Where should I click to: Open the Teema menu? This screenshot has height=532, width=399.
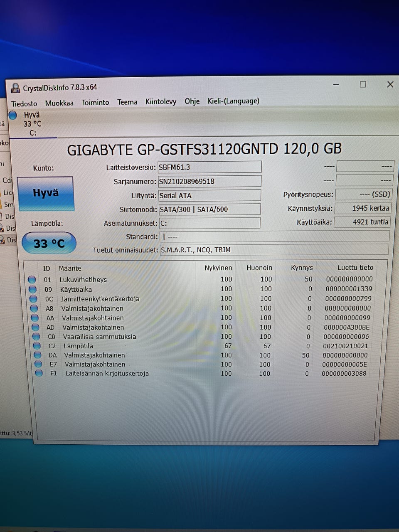pyautogui.click(x=127, y=102)
